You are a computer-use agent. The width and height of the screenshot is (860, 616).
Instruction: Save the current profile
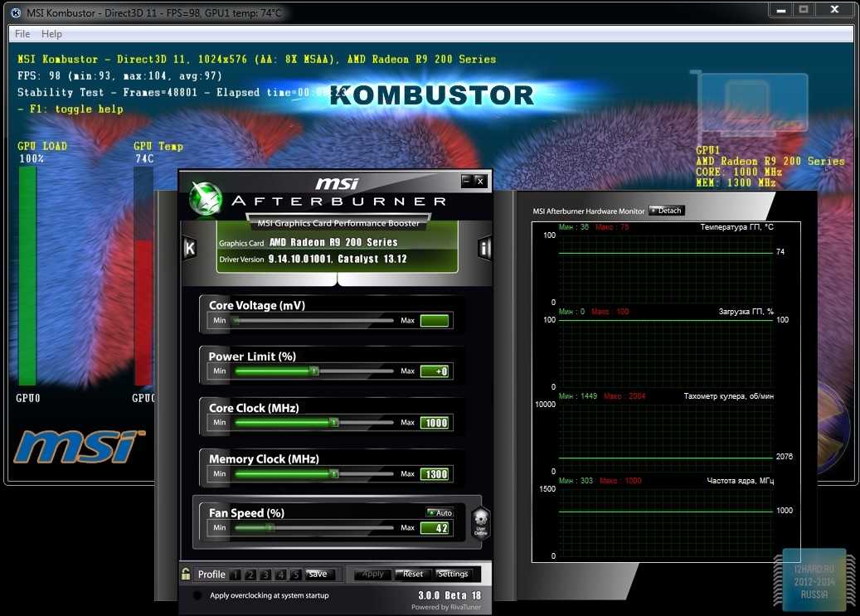(x=317, y=574)
